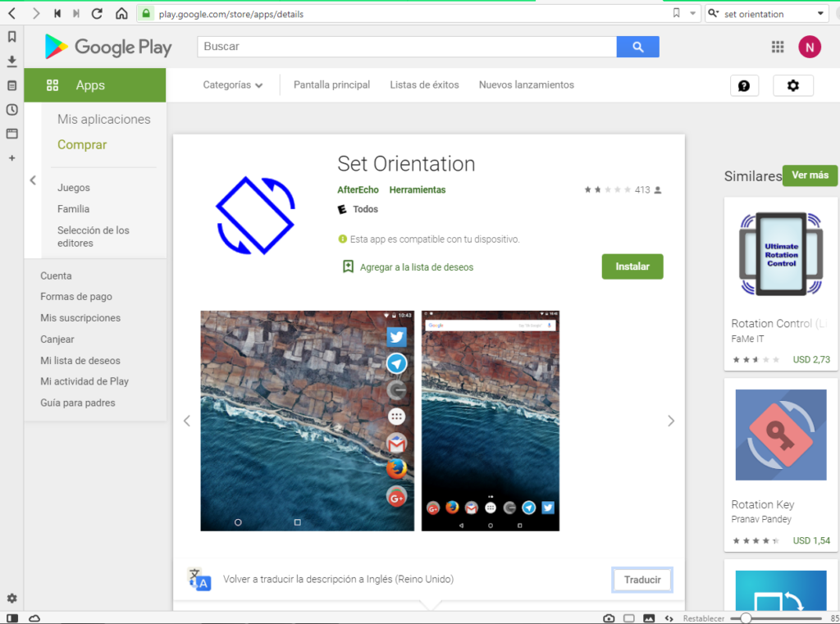Click the help question mark icon
The width and height of the screenshot is (840, 624).
pos(744,85)
